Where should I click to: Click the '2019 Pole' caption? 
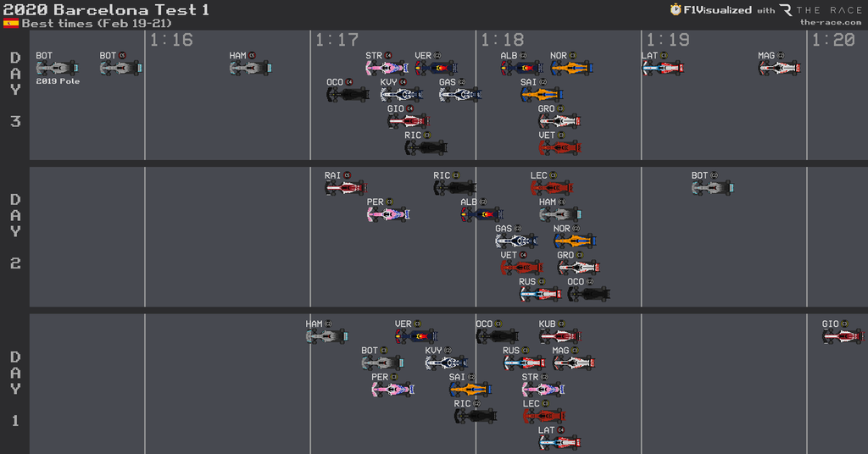point(58,80)
